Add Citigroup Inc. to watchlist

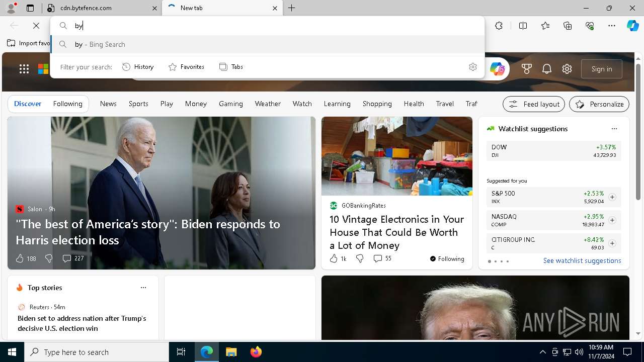[612, 243]
